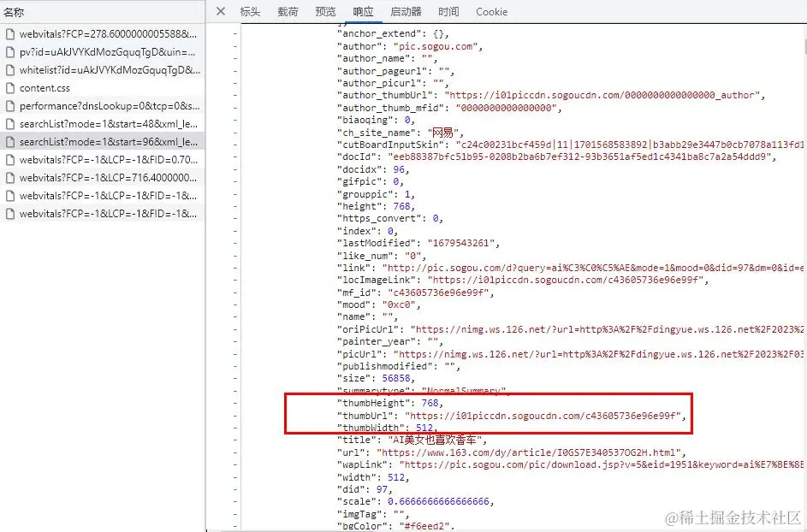
Task: Click the "lastModified" value 1679543261
Action: click(x=460, y=243)
